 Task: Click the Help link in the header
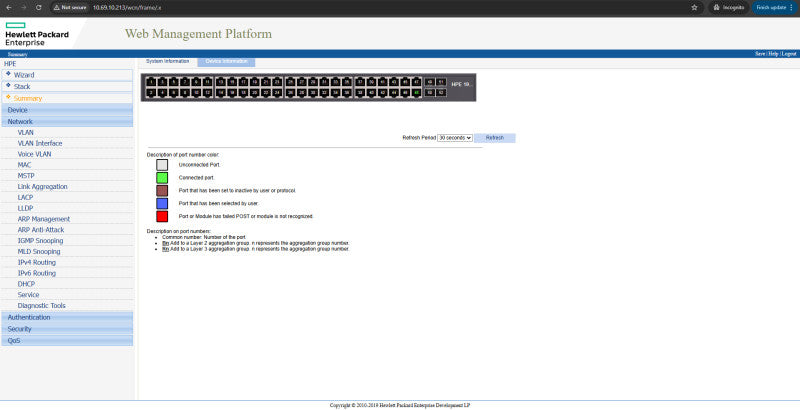pos(773,54)
